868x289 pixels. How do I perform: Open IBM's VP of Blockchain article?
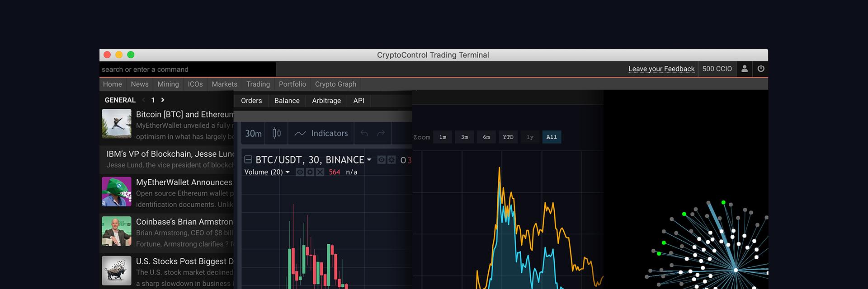(170, 154)
